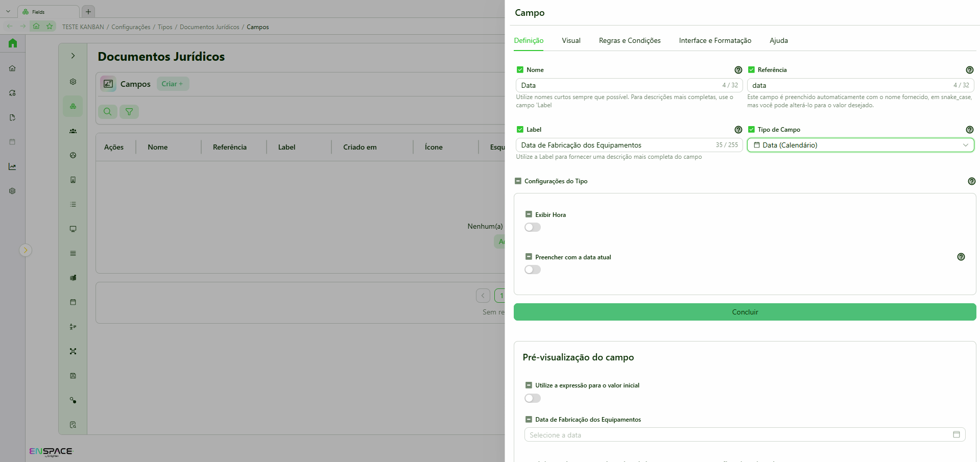The image size is (980, 462).
Task: Expand the left rail round arrow button
Action: point(26,250)
